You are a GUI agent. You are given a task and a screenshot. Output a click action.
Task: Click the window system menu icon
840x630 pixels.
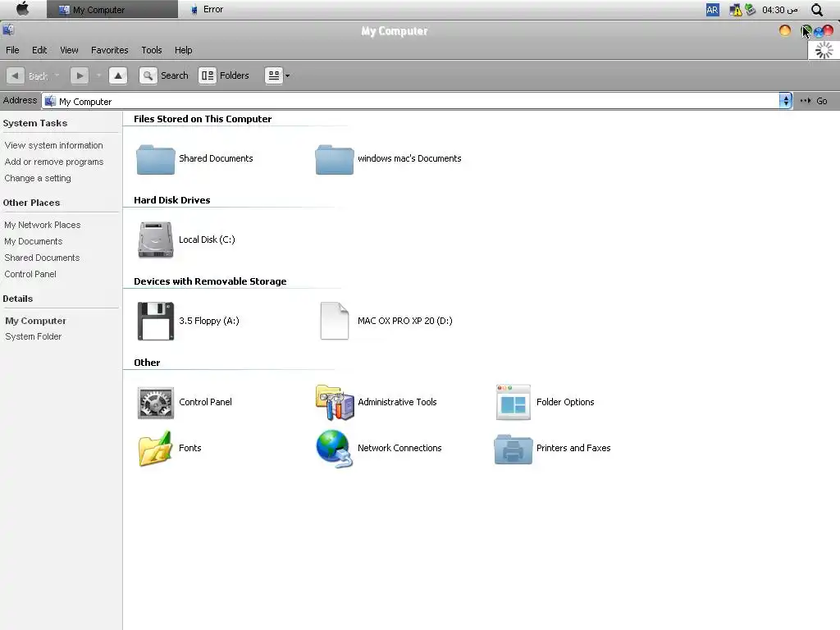(x=8, y=30)
